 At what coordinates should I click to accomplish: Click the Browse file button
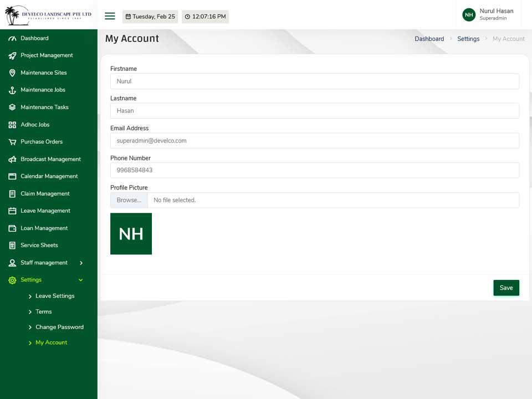click(x=129, y=200)
